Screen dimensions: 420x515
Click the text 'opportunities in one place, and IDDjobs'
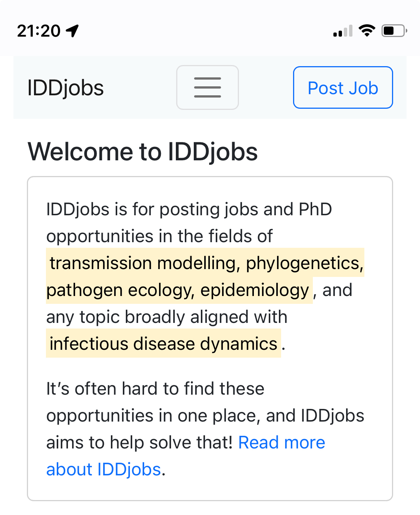205,416
